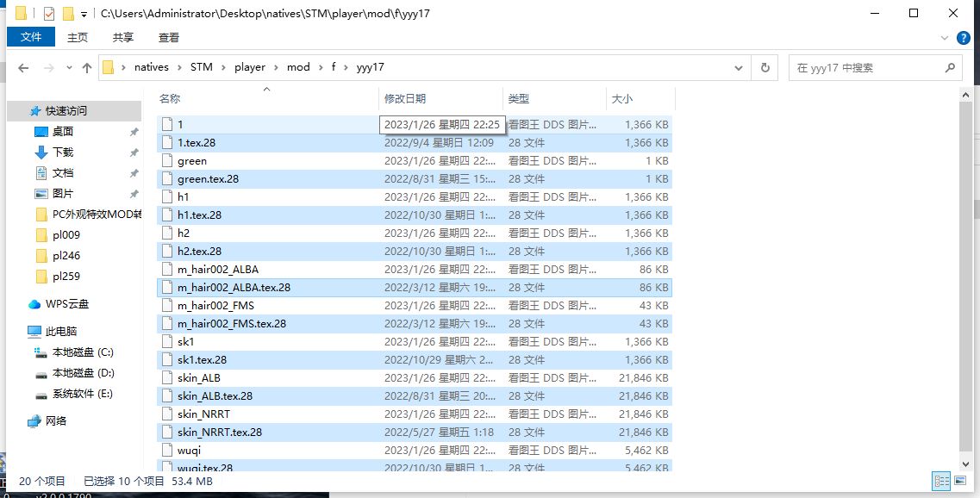This screenshot has width=980, height=498.
Task: Expand the ribbon with the chevron near Help
Action: (x=944, y=37)
